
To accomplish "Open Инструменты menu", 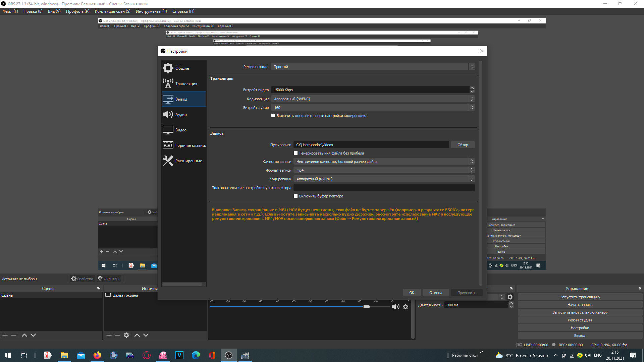I will click(151, 11).
